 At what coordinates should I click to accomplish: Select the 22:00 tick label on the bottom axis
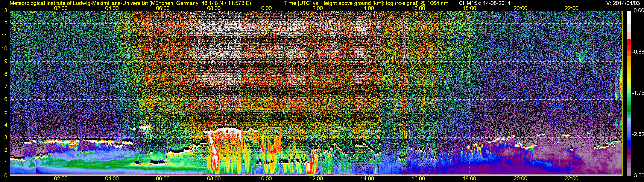click(571, 179)
